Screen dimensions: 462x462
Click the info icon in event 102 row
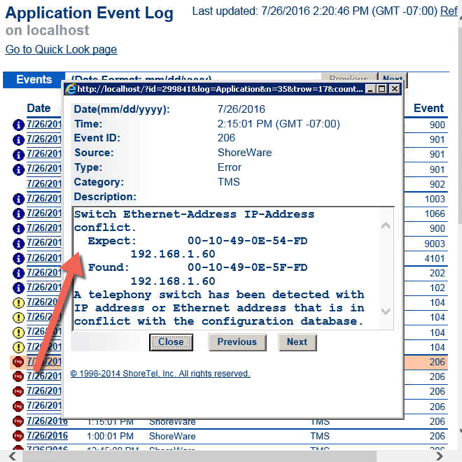pyautogui.click(x=18, y=288)
